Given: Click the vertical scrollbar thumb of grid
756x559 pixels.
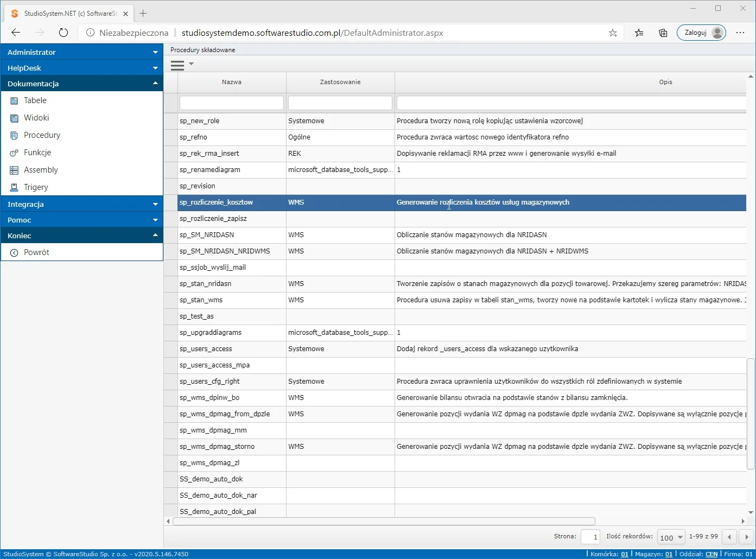Looking at the screenshot, I should pyautogui.click(x=751, y=414).
